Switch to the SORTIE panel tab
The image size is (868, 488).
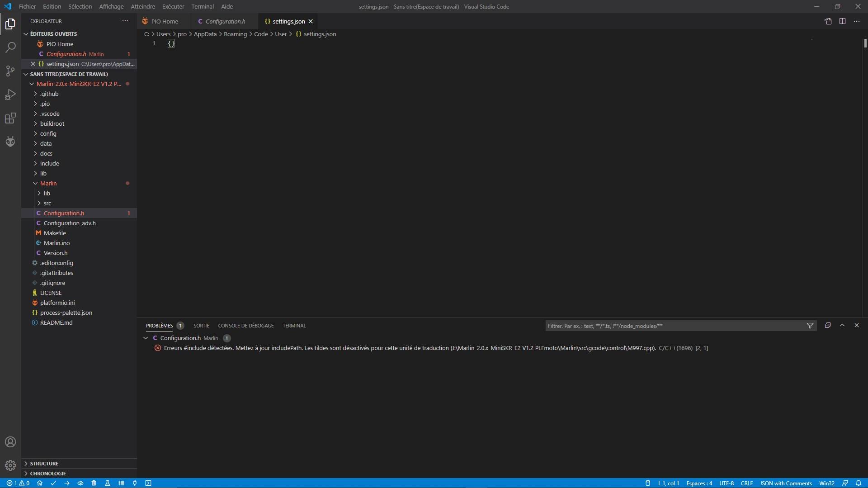tap(201, 326)
